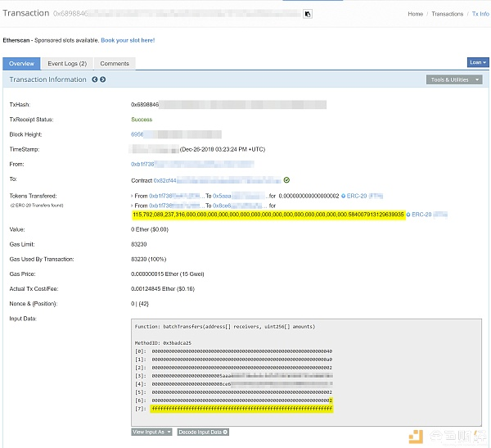Screen dimensions: 491x448
Task: Click the Tx Info breadcrumb
Action: point(480,14)
